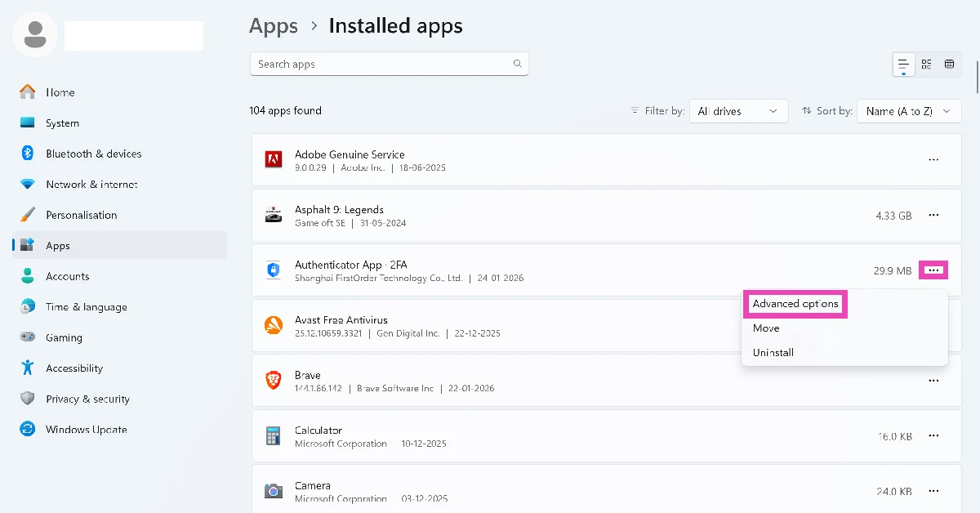The height and width of the screenshot is (513, 980).
Task: Navigate back to Apps via the breadcrumb
Action: [x=274, y=25]
